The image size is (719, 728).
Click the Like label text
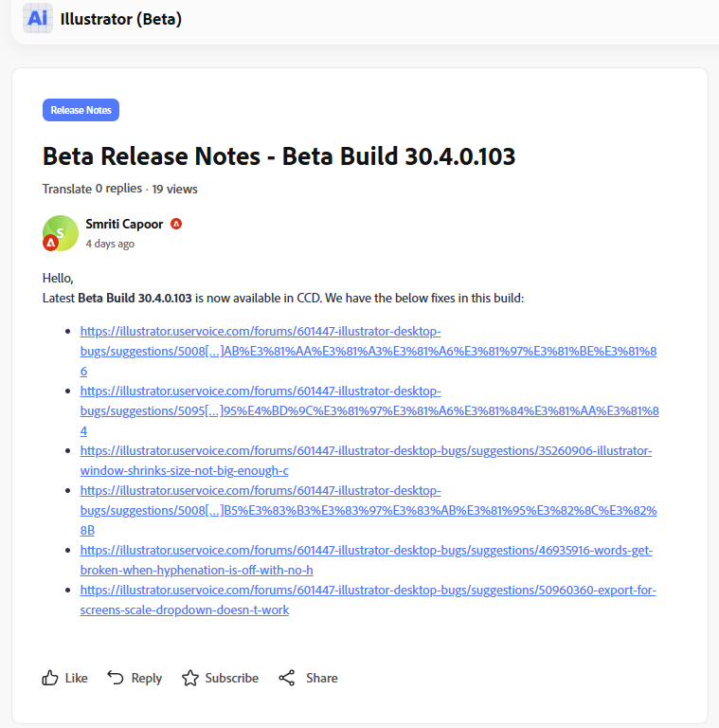coord(76,679)
